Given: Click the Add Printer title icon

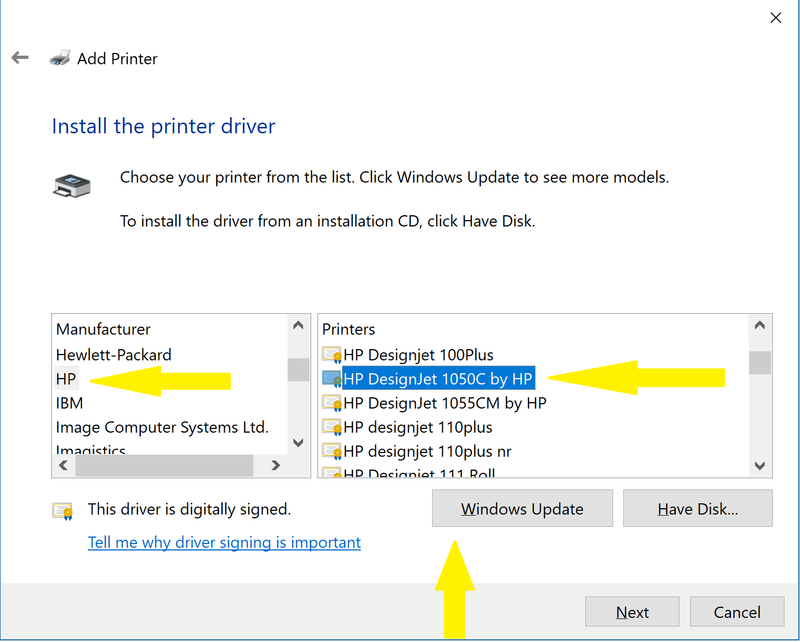Looking at the screenshot, I should point(60,58).
